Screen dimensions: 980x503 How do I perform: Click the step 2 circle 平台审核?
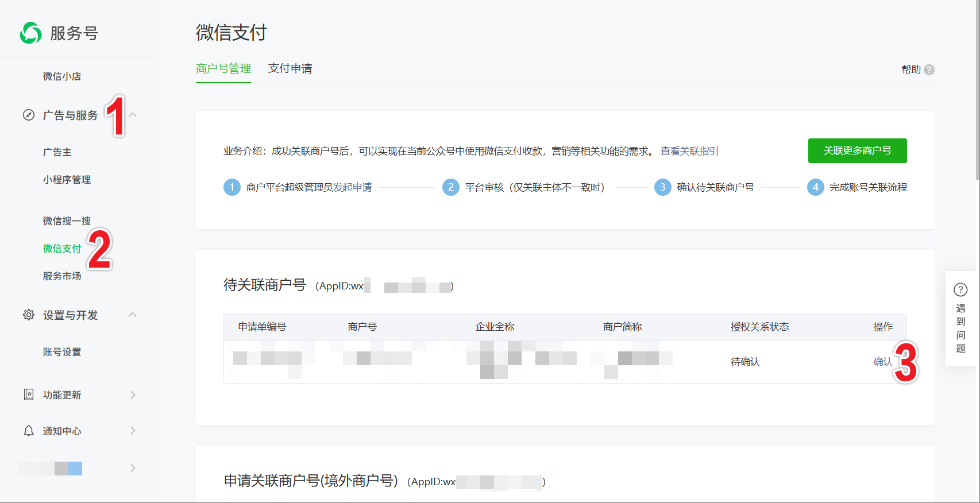(x=451, y=187)
